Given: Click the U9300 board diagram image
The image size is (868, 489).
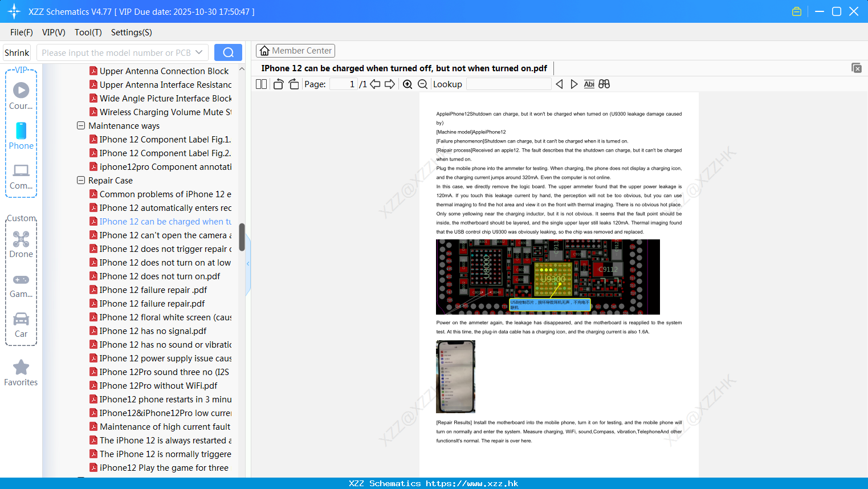Looking at the screenshot, I should coord(548,277).
